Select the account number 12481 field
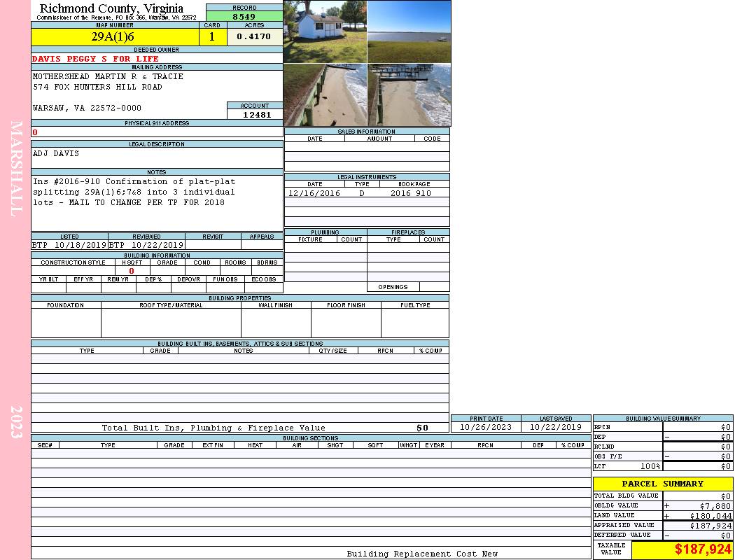Image resolution: width=735 pixels, height=560 pixels. coord(256,115)
